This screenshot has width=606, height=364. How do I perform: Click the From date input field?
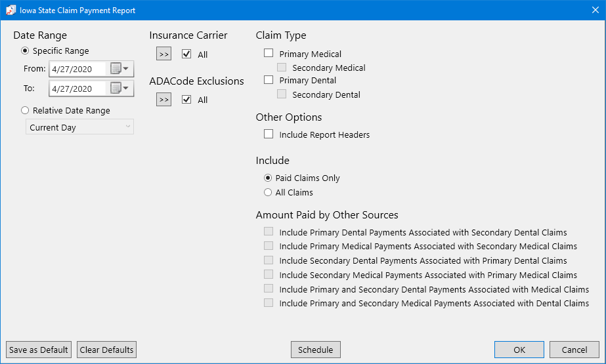77,69
